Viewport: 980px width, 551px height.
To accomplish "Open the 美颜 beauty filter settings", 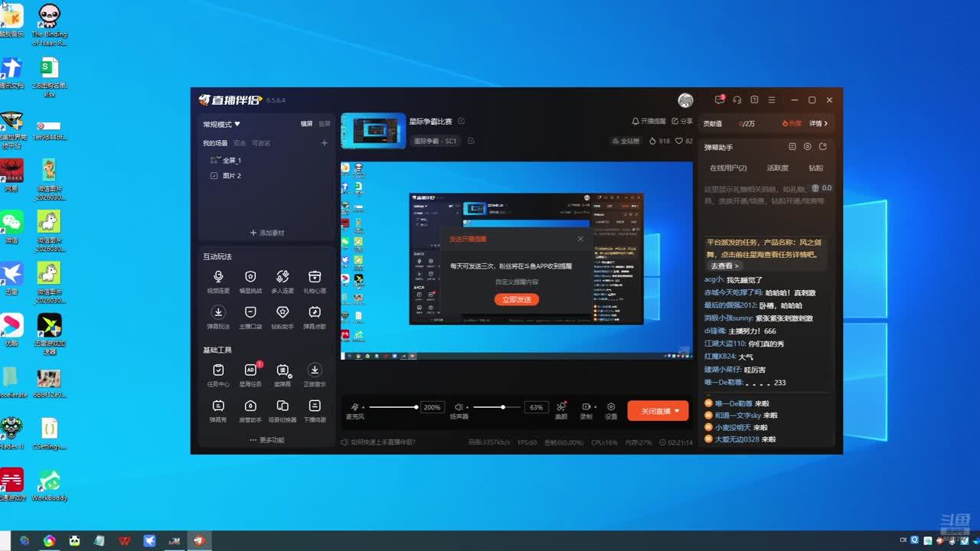I will (x=561, y=410).
